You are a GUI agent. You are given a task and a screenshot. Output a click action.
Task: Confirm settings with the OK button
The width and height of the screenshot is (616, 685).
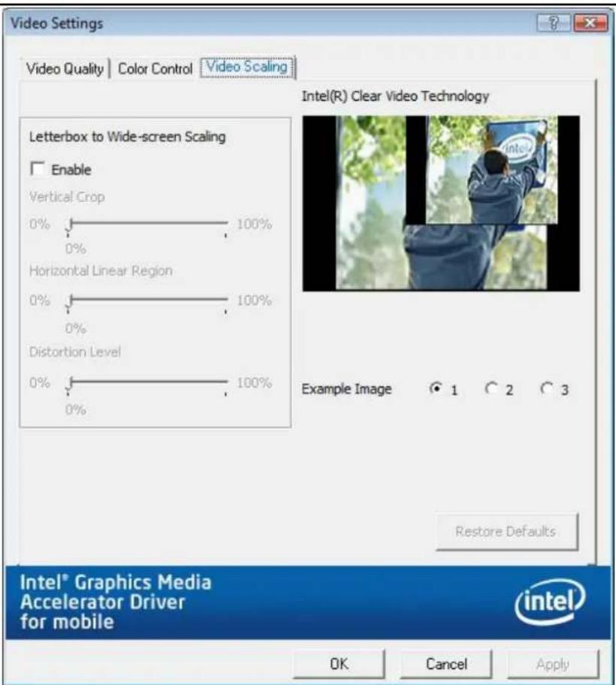(340, 664)
